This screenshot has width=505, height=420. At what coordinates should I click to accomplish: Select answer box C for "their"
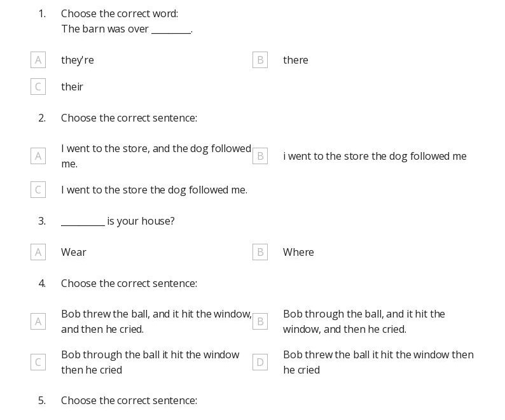click(x=38, y=87)
